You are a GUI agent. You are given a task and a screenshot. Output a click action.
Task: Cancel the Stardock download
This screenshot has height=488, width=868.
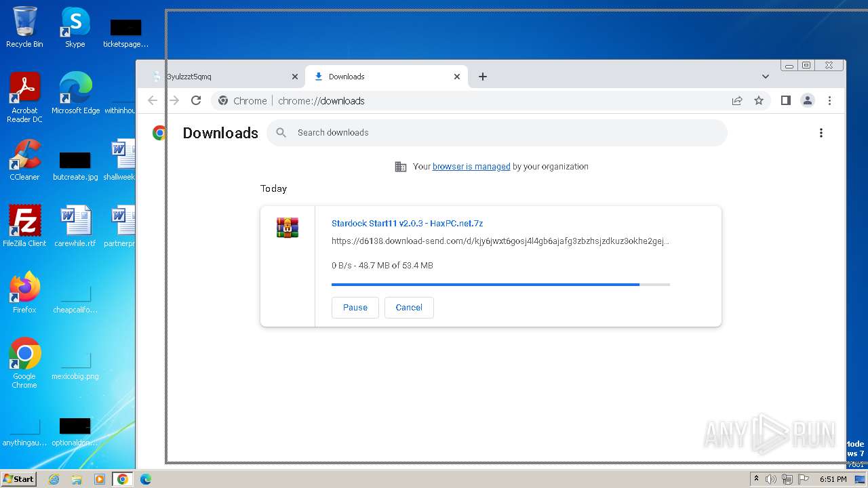tap(409, 308)
